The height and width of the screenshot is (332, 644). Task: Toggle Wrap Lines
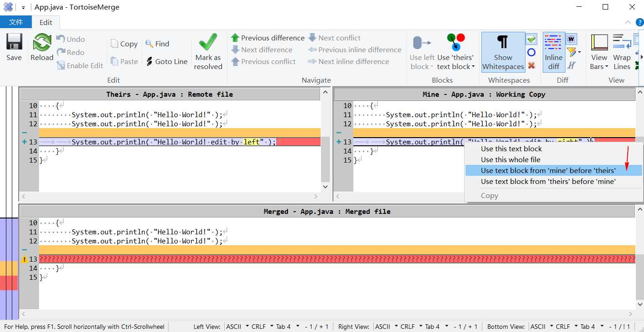click(622, 52)
